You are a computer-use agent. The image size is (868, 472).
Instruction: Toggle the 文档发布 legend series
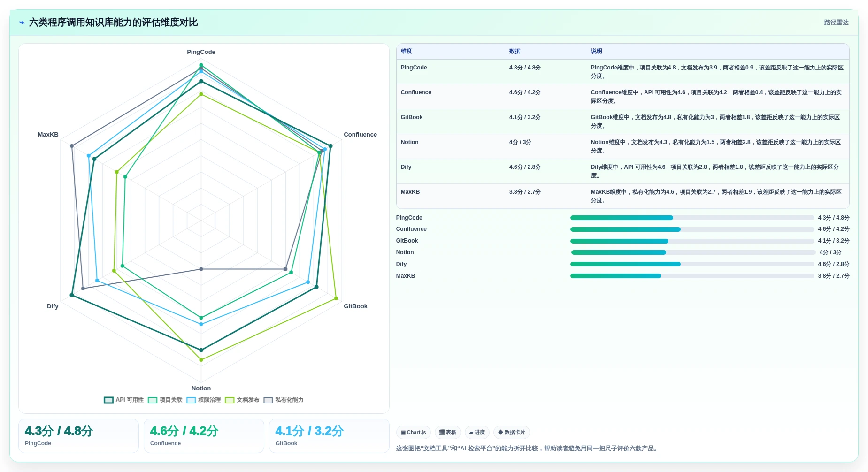[x=242, y=400]
